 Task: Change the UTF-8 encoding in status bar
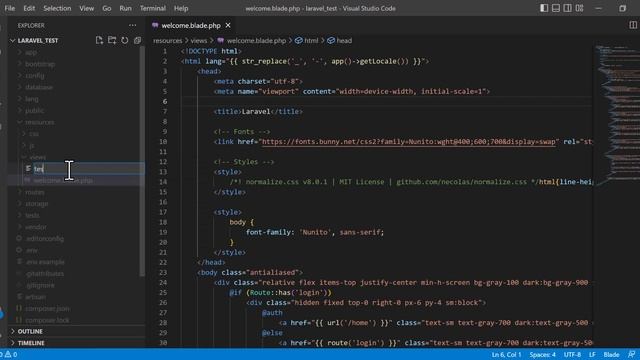coord(572,354)
